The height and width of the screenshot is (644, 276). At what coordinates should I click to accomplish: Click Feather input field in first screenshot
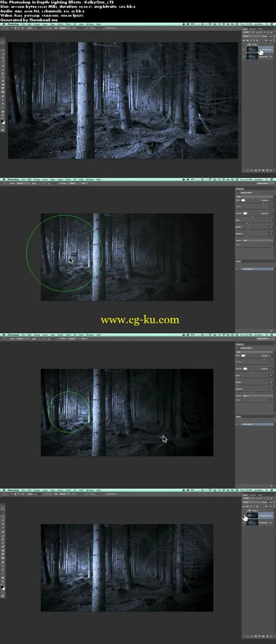(36, 28)
